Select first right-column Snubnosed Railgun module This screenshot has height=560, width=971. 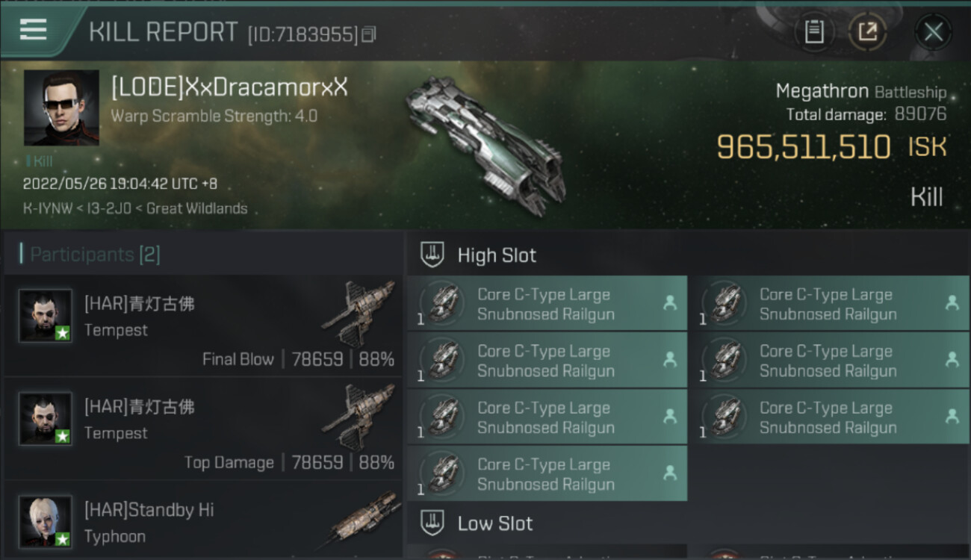coord(829,304)
